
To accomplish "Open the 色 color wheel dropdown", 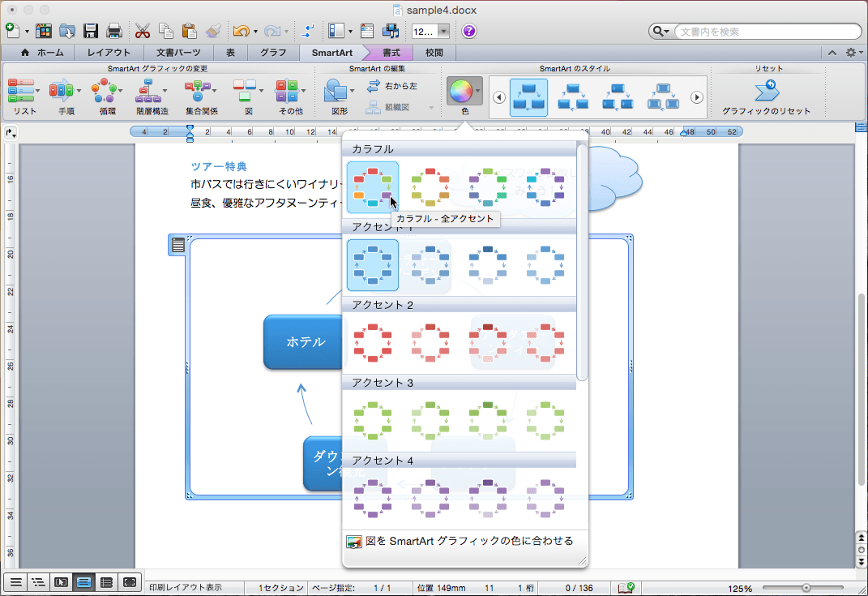I will [x=464, y=92].
